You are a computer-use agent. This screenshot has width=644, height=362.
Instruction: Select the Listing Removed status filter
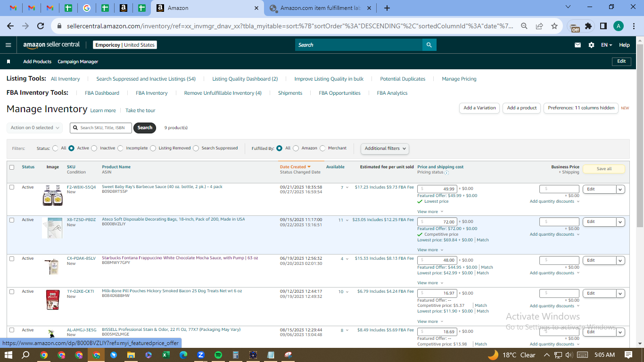[153, 148]
